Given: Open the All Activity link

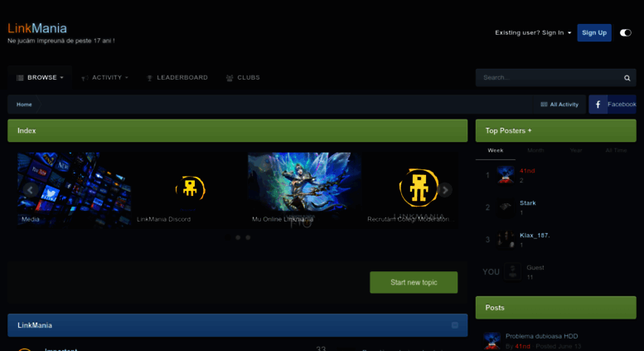Looking at the screenshot, I should (x=559, y=105).
